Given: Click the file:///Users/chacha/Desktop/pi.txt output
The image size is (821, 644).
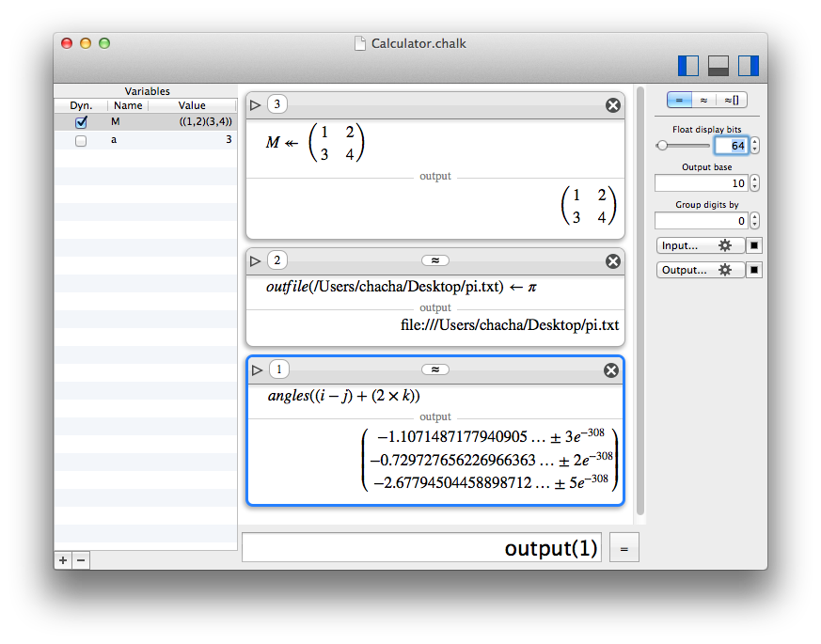Looking at the screenshot, I should (510, 325).
